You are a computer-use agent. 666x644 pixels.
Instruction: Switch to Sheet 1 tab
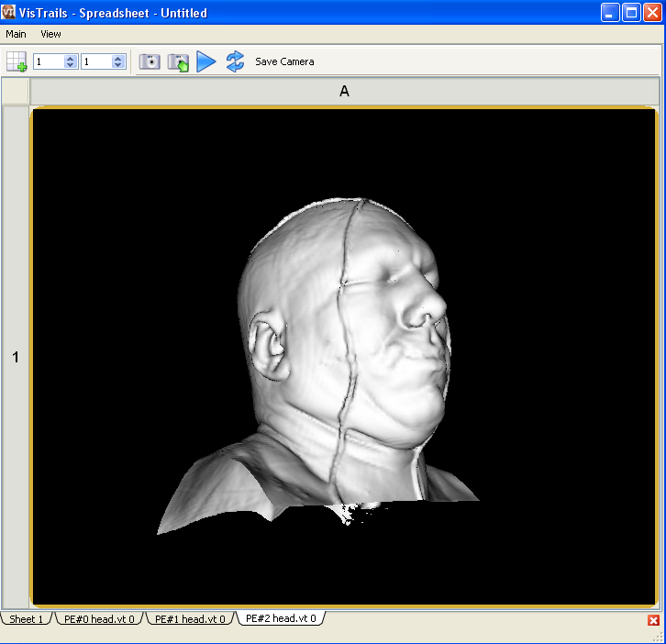[x=26, y=619]
